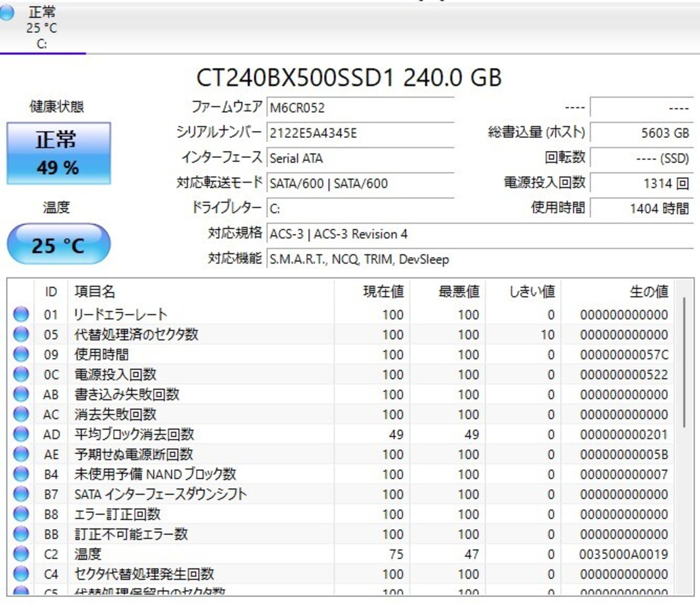Select the SATA インターフェースダウンシフト attribute name

pos(161,494)
